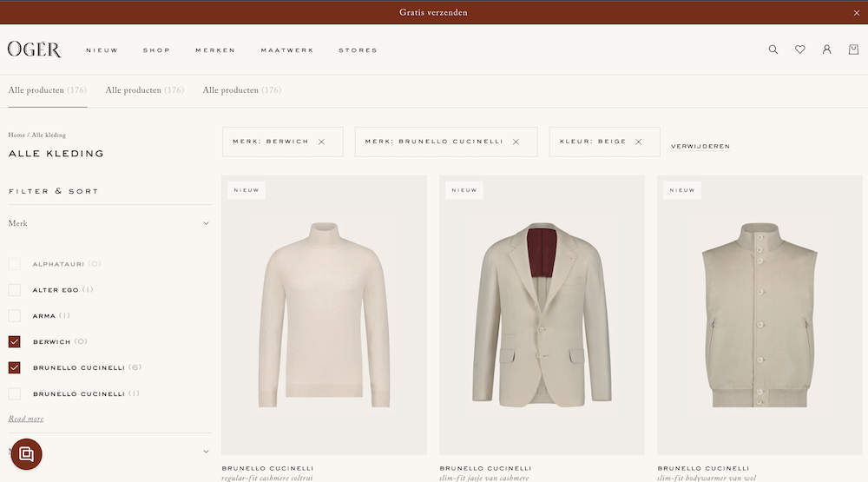Check the Arma brand checkbox
Viewport: 868px width, 482px height.
[15, 316]
